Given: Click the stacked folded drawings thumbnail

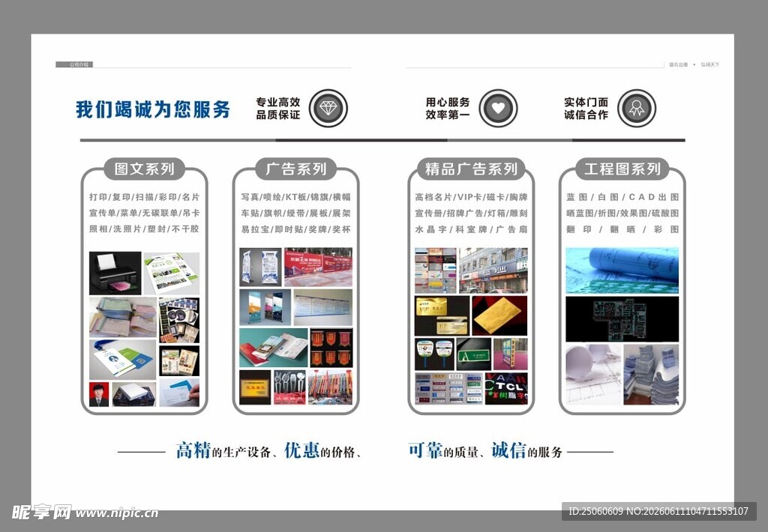Looking at the screenshot, I should coord(651,375).
